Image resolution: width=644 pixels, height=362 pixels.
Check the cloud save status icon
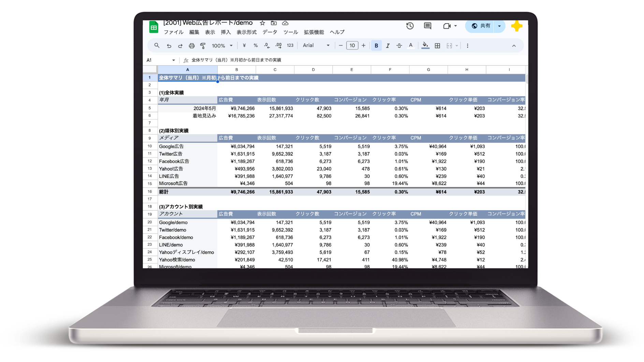[285, 23]
